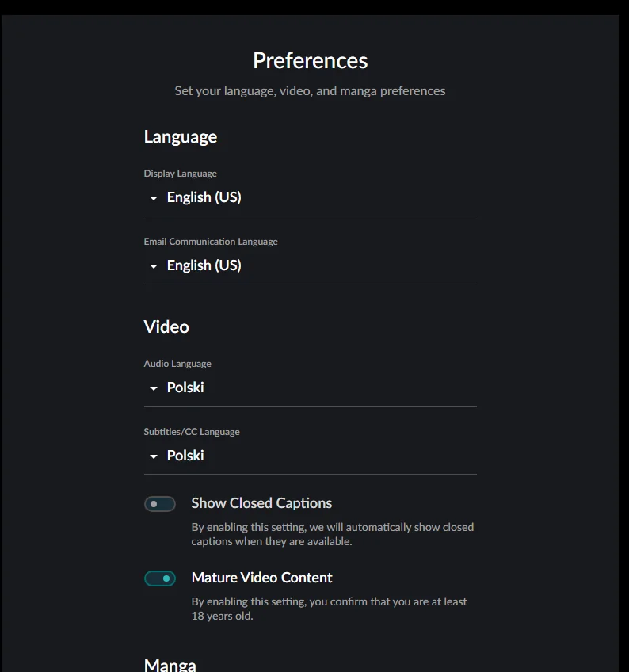Screen dimensions: 629x672
Task: Click the Preferences page title
Action: (310, 61)
